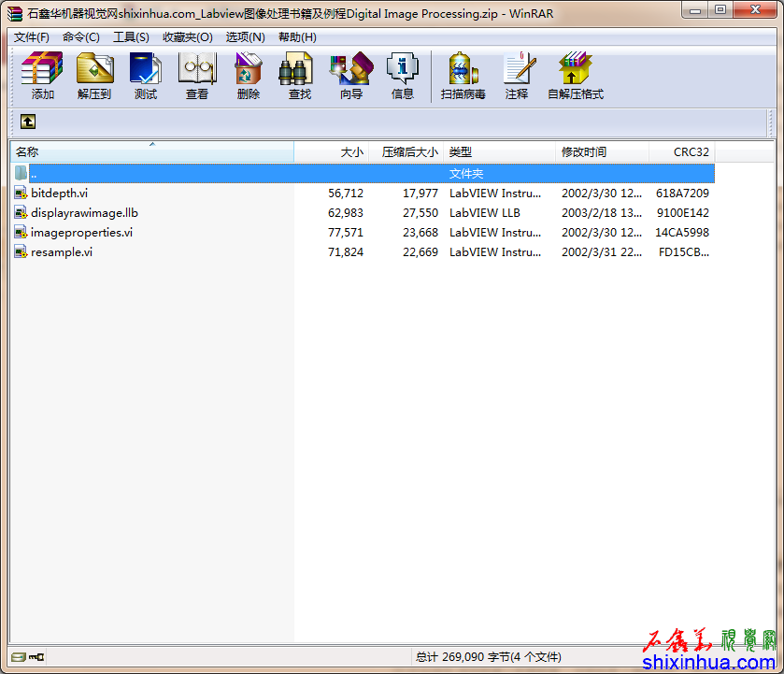The height and width of the screenshot is (674, 784).
Task: Sort files by 名称 column header
Action: (150, 151)
